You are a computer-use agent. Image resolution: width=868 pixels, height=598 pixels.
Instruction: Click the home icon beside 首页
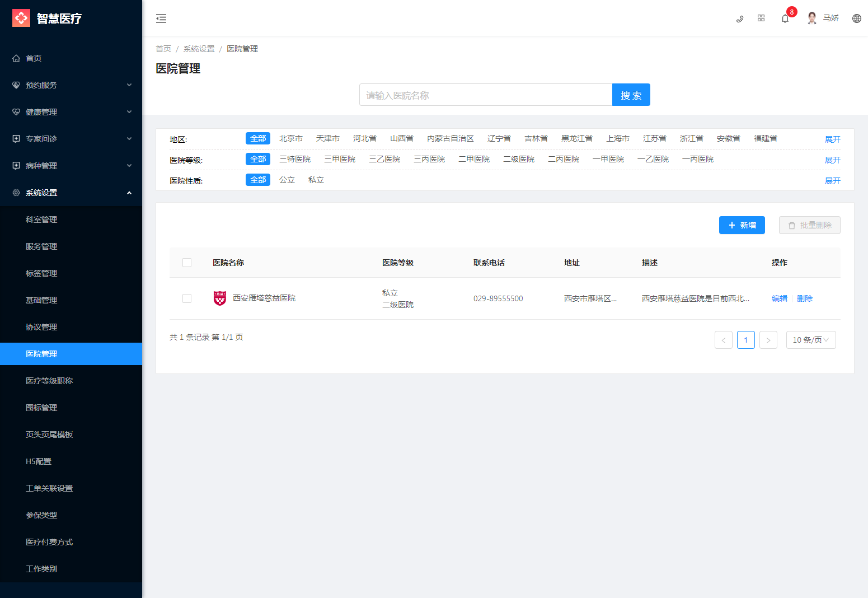point(16,58)
